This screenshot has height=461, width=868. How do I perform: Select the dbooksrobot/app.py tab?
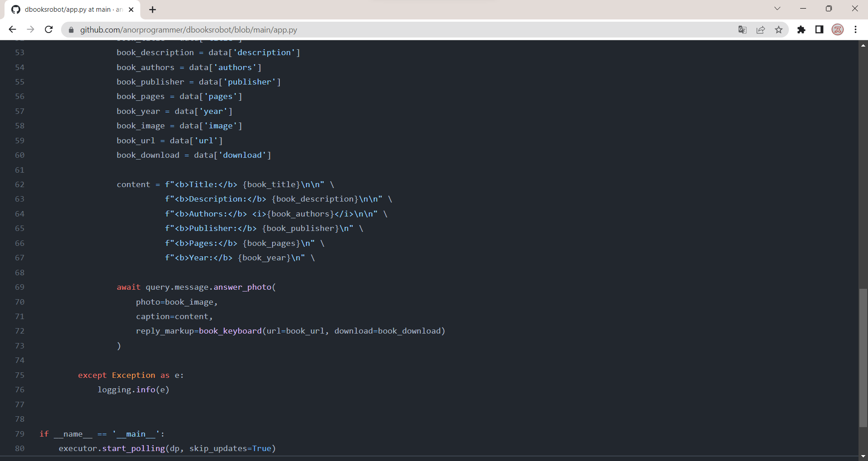[72, 9]
